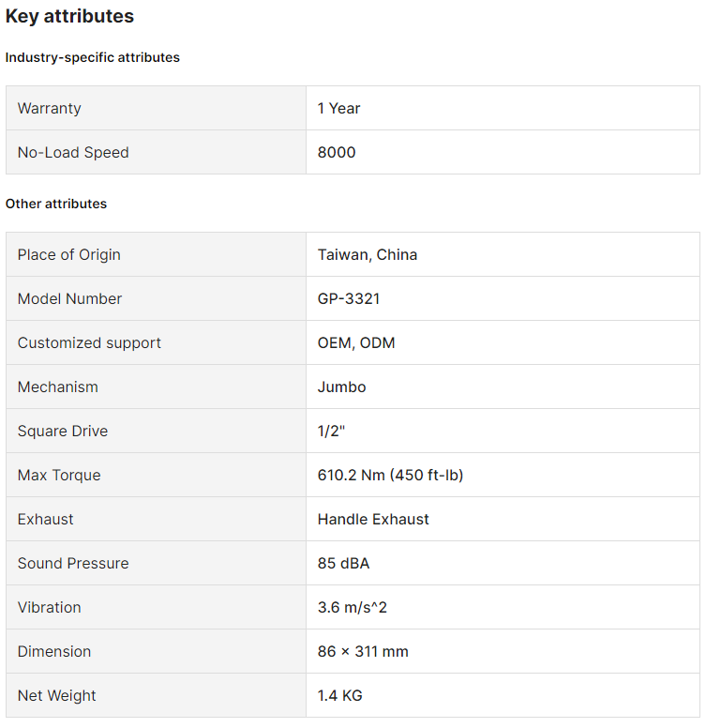The image size is (706, 728).
Task: Select the Customized support label
Action: [x=89, y=342]
